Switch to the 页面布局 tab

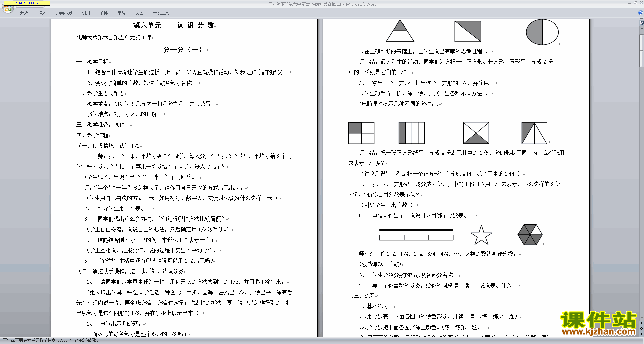(64, 13)
